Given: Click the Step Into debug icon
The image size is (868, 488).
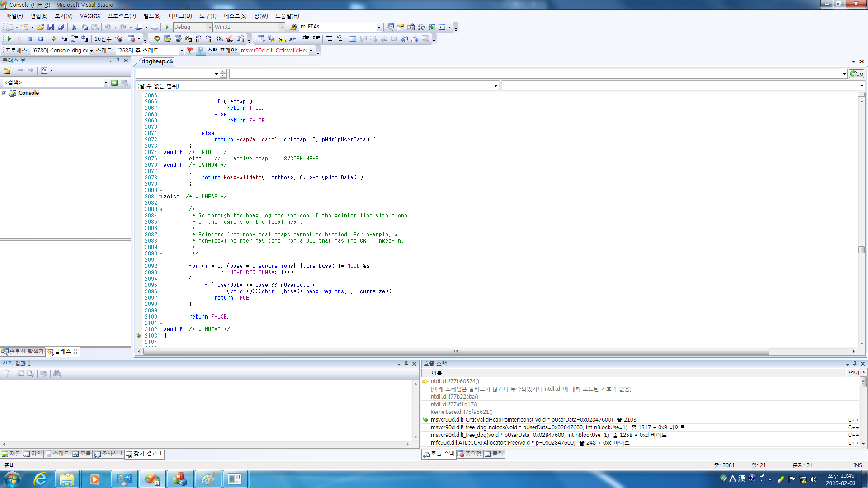Looking at the screenshot, I should coord(64,39).
